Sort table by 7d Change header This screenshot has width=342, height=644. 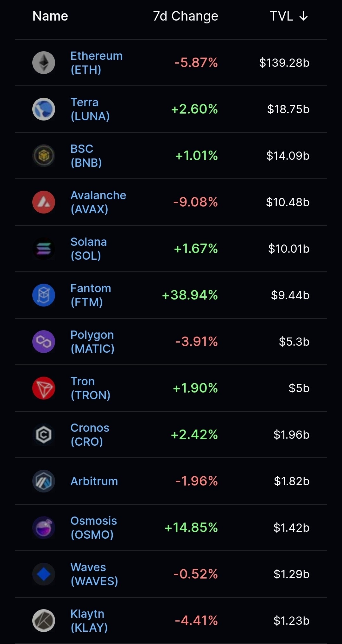click(x=185, y=16)
